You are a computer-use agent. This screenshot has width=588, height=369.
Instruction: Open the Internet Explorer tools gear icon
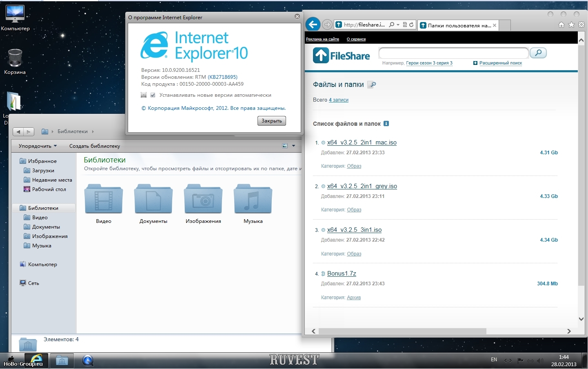coord(581,25)
